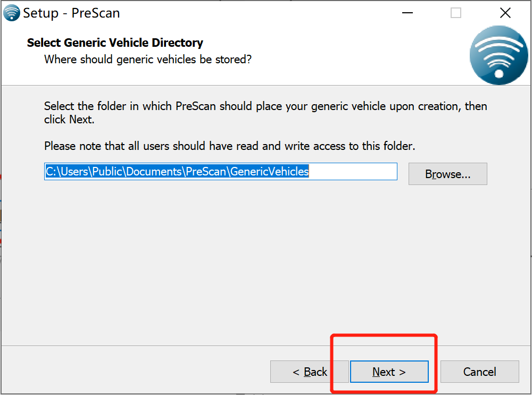Click the PreScan title bar icon
This screenshot has width=532, height=395.
pos(12,13)
